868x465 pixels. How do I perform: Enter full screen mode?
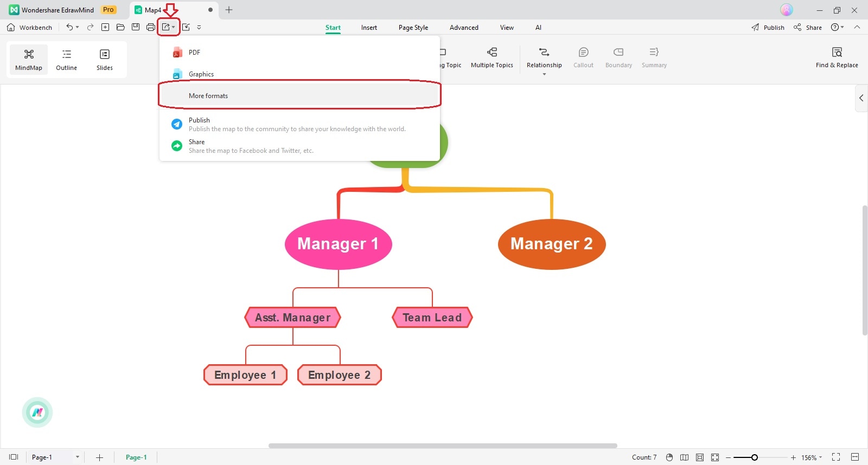(x=836, y=457)
